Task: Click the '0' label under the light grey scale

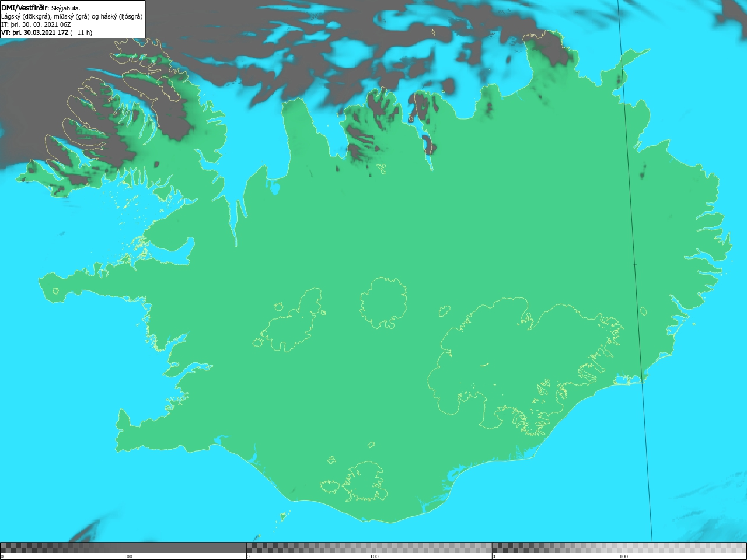Action: pyautogui.click(x=494, y=556)
